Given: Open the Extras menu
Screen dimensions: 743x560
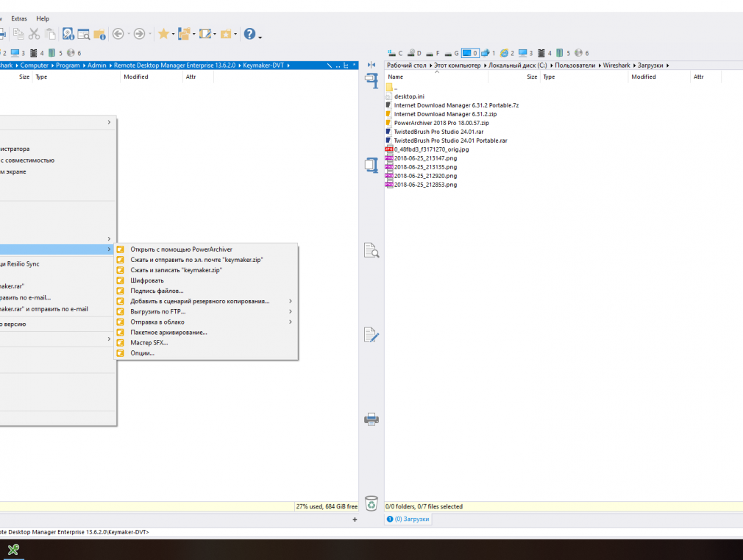Looking at the screenshot, I should click(19, 18).
